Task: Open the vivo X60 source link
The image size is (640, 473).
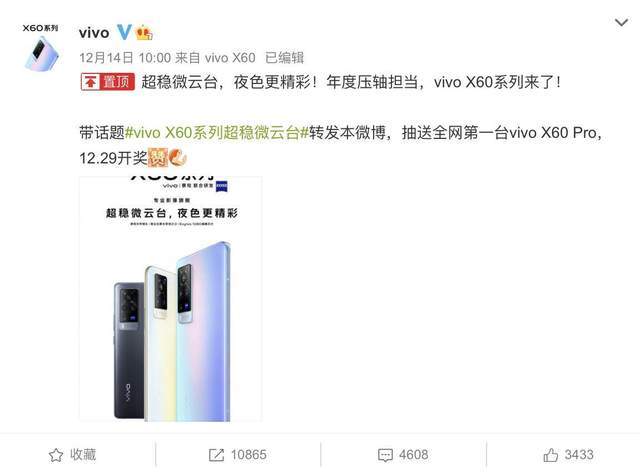Action: [x=230, y=58]
